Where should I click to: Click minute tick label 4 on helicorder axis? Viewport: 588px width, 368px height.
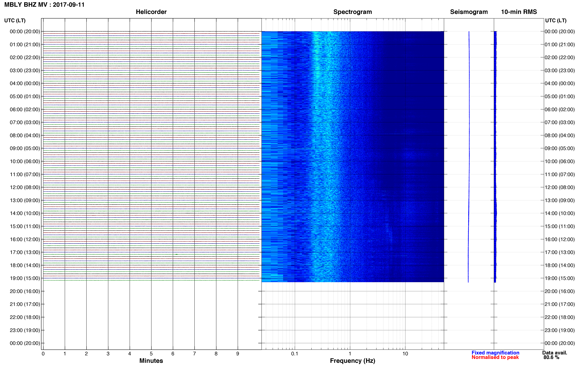[130, 354]
